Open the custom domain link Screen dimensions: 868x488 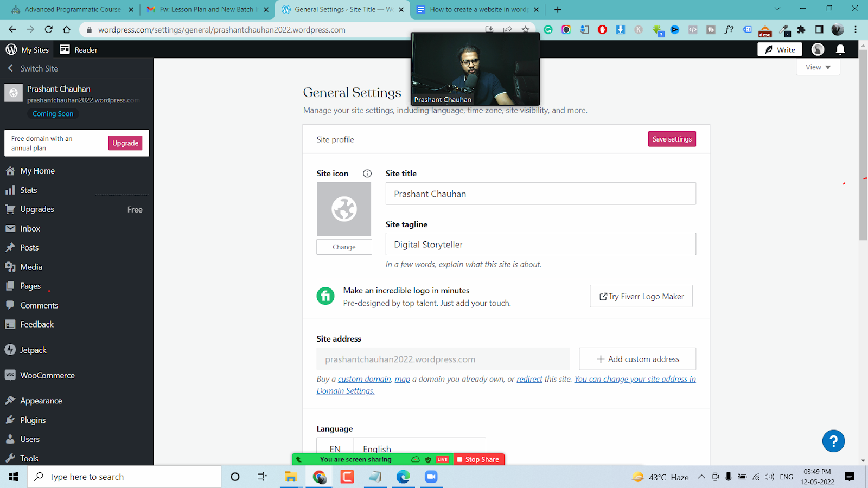pos(365,379)
